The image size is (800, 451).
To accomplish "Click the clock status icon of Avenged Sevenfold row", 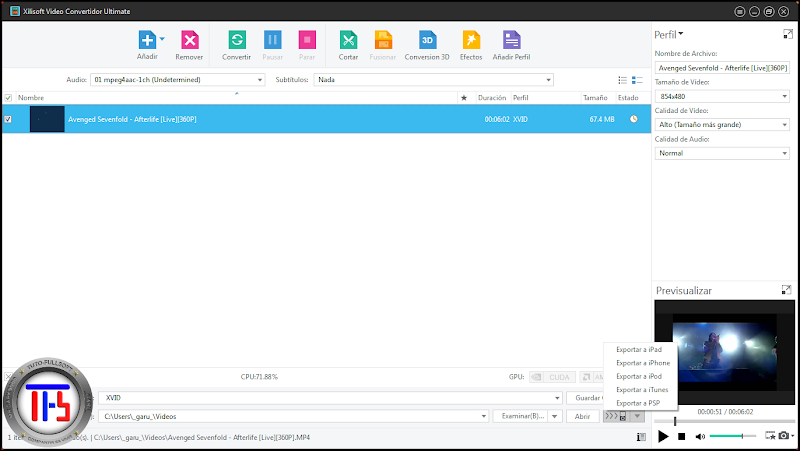I will [633, 119].
